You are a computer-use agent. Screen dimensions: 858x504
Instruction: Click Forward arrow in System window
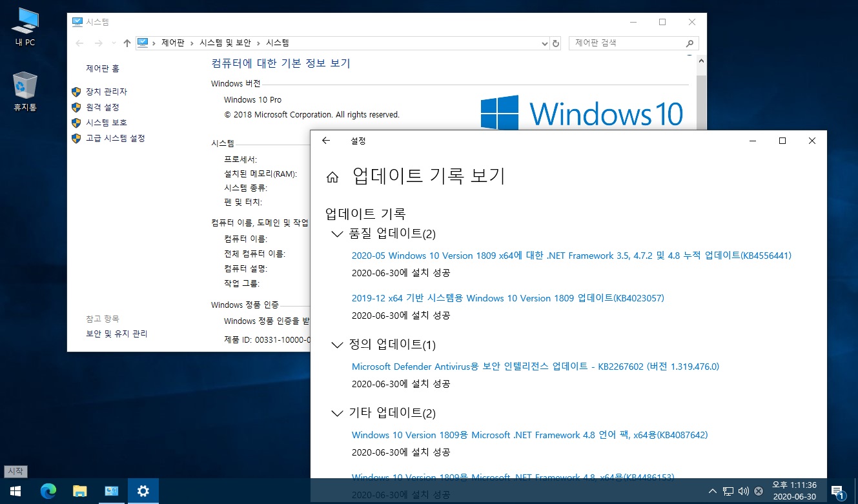point(98,43)
